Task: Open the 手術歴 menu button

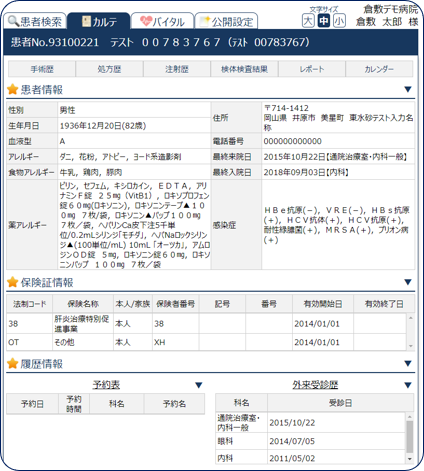Action: [x=42, y=69]
